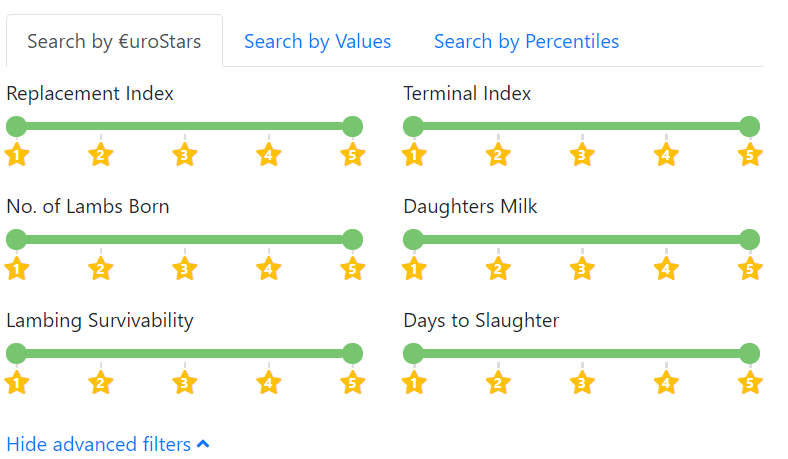Click the 3-star icon under Replacement Index
Viewport: 788px width, 459px height.
click(183, 155)
